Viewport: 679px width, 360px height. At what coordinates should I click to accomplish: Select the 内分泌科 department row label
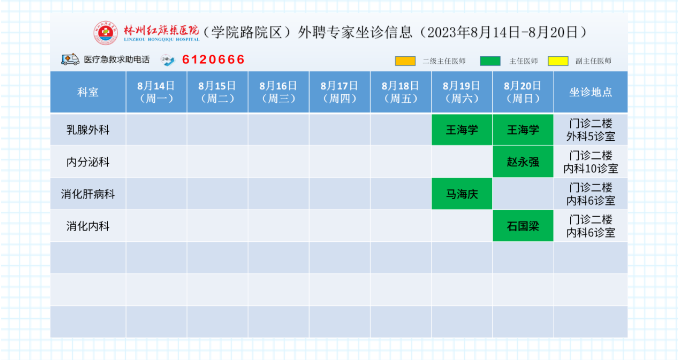[x=88, y=162]
